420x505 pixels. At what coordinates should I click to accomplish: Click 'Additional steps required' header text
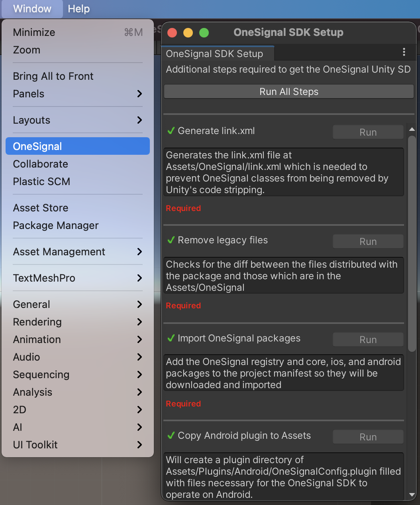(288, 69)
